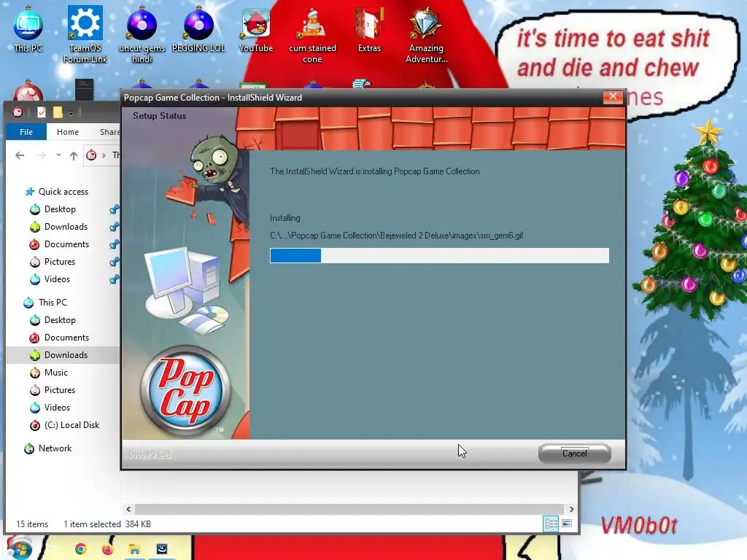Select Downloads under Quick access
This screenshot has width=747, height=560.
pos(66,227)
